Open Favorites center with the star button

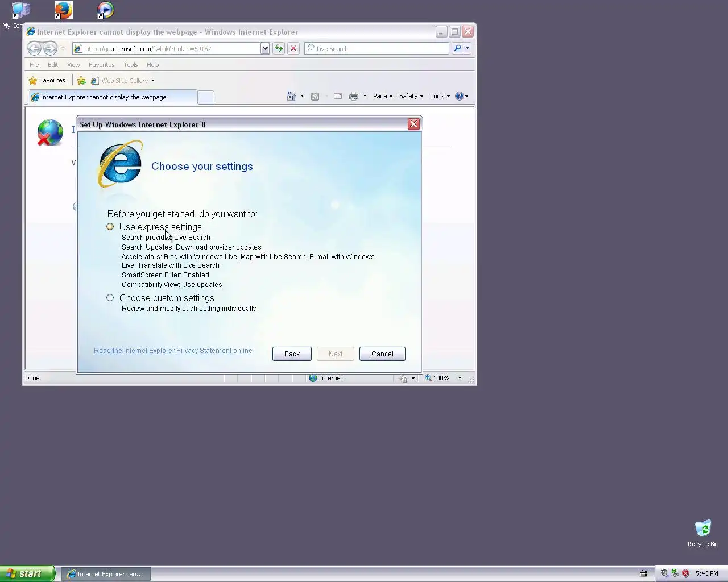pos(47,81)
